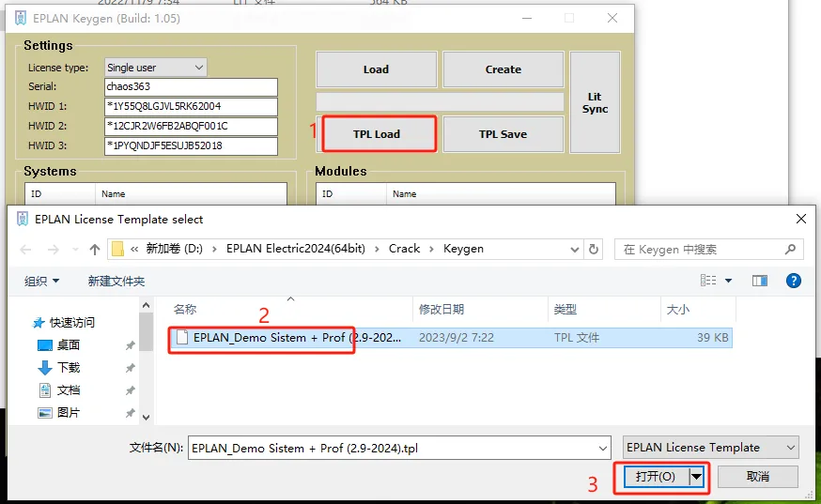821x504 pixels.
Task: Open the EPLAN License Template filter dropdown
Action: pos(710,448)
